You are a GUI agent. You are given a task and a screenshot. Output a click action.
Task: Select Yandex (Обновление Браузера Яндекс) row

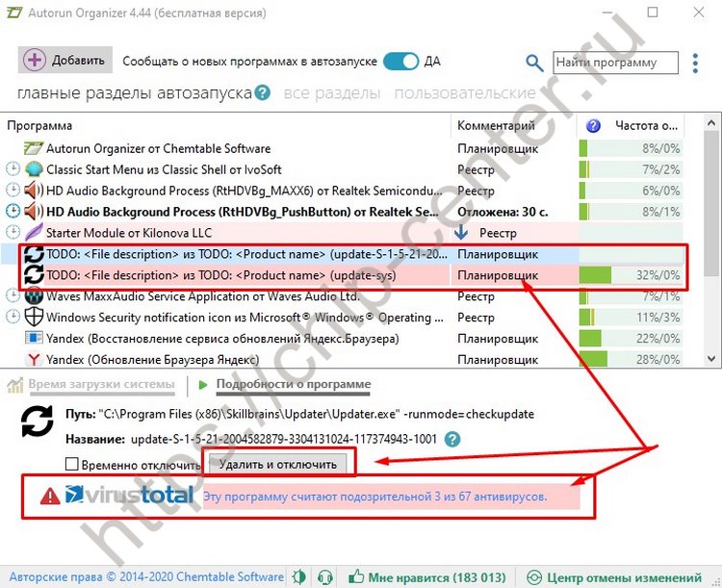[x=343, y=359]
